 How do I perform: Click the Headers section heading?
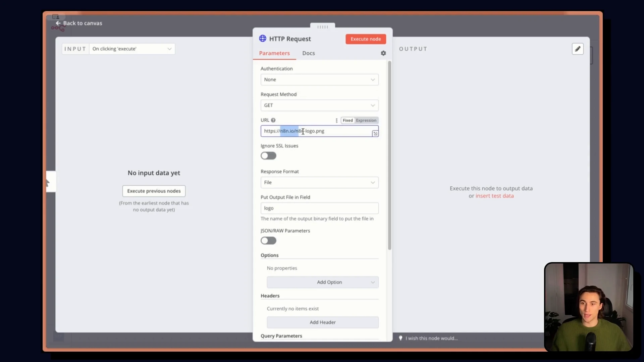pyautogui.click(x=270, y=296)
